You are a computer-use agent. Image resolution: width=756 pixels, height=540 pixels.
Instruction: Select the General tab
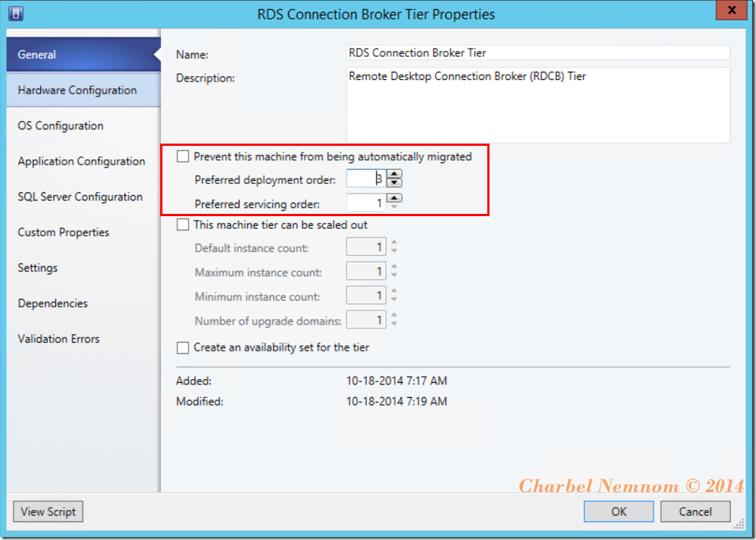[x=83, y=55]
